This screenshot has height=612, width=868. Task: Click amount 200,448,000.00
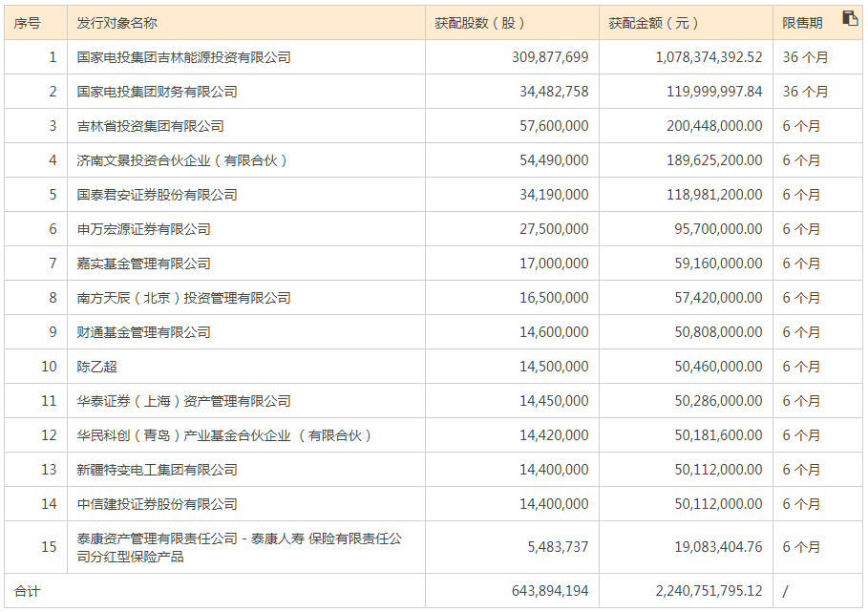tap(714, 126)
